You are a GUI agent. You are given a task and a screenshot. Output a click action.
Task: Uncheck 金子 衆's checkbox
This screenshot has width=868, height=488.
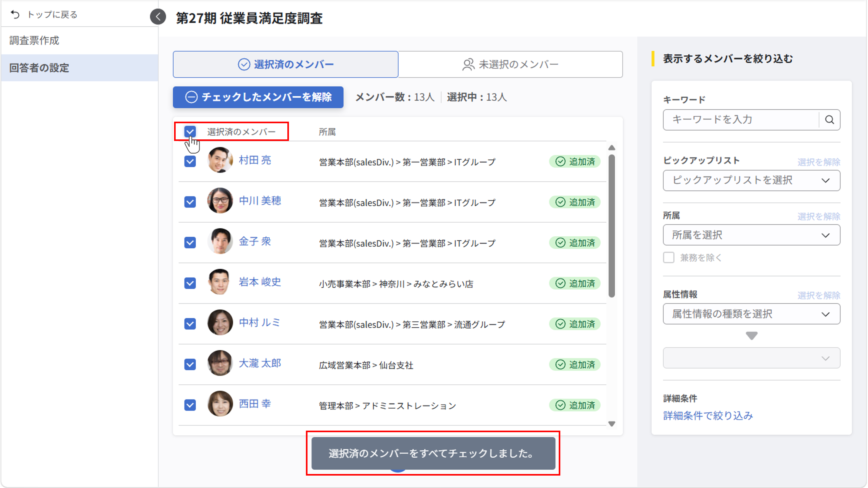click(190, 243)
